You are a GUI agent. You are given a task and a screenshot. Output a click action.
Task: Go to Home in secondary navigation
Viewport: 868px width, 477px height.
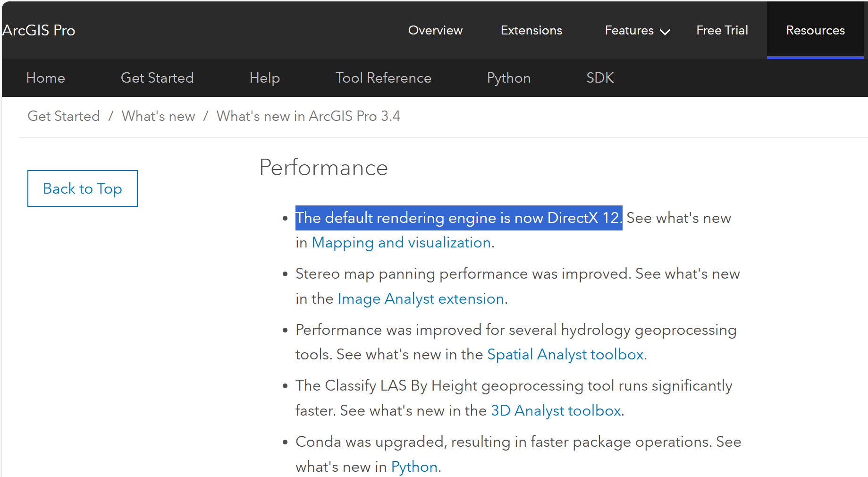[x=46, y=78]
